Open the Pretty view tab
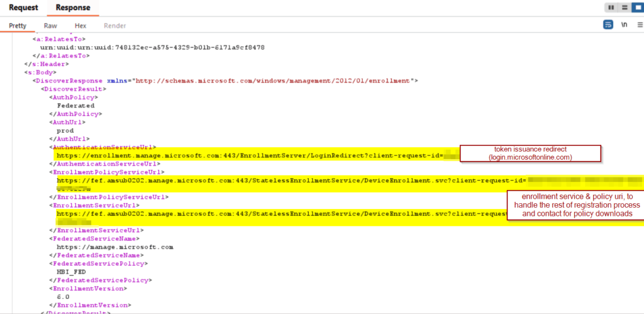 pos(18,26)
